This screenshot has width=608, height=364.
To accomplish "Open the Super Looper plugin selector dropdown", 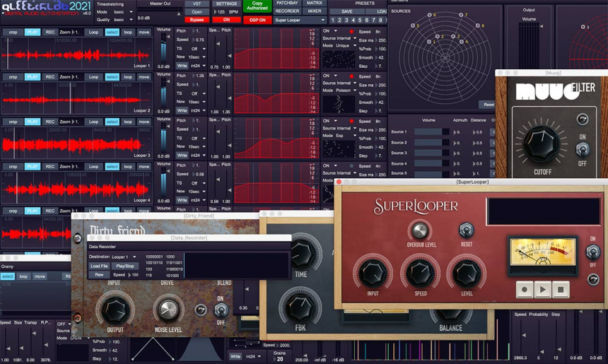I will pos(299,20).
